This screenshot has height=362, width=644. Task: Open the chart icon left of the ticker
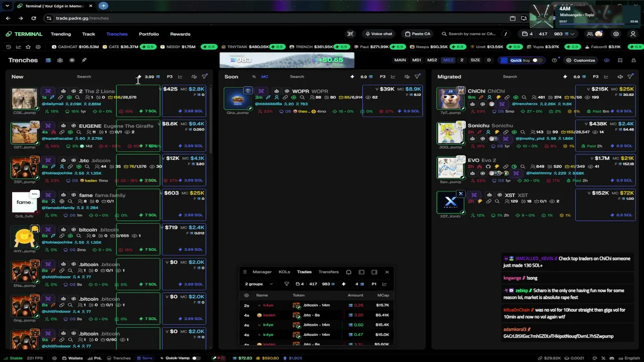point(18,47)
